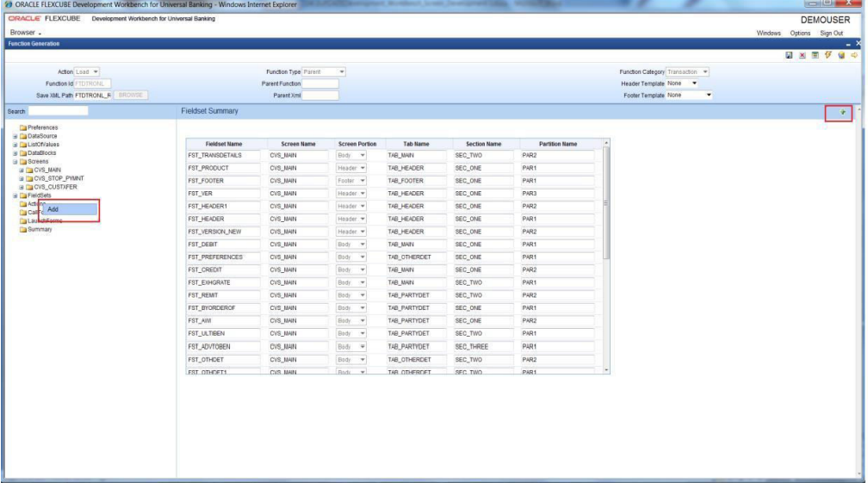Click the CVS_MAIN folder icon
Viewport: 868px width, 483px height.
point(29,170)
